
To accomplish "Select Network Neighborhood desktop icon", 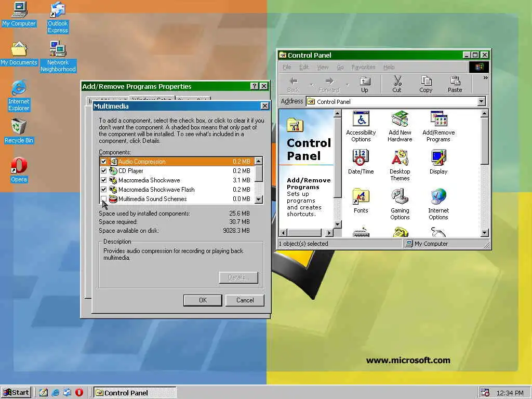I will click(58, 57).
